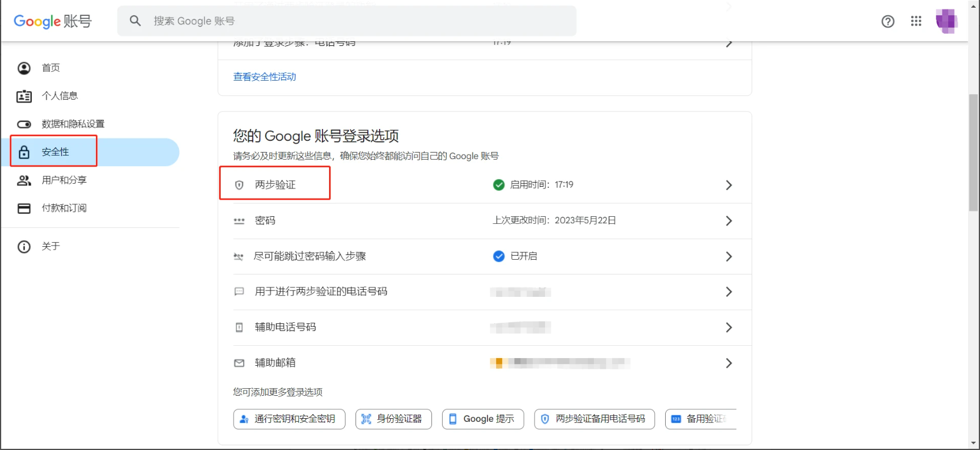The image size is (980, 450).
Task: Expand the 辅助邮箱 row chevron
Action: 729,363
